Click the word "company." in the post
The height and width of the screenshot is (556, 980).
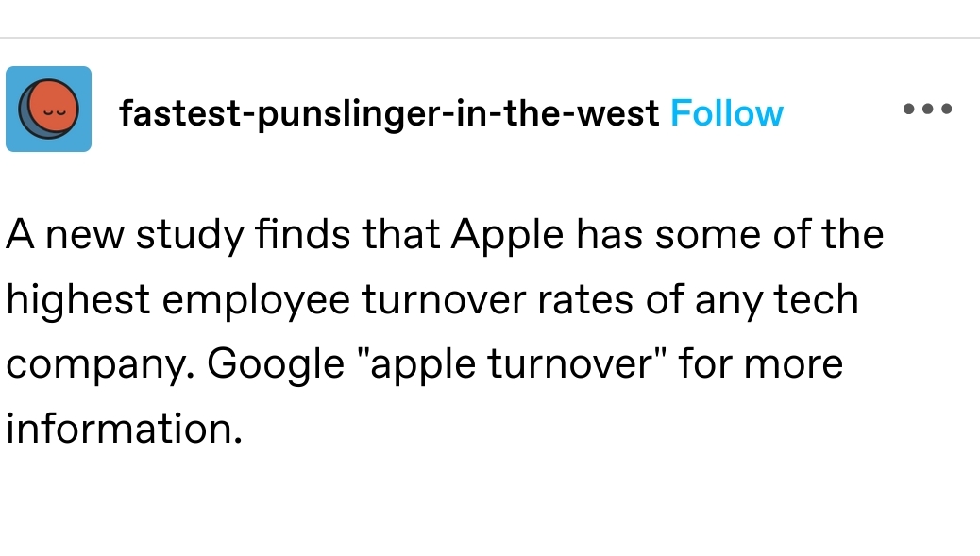coord(99,364)
